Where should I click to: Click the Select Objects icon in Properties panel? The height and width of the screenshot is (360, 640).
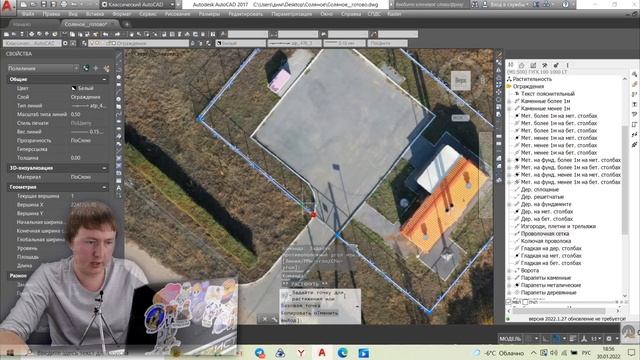pos(96,68)
